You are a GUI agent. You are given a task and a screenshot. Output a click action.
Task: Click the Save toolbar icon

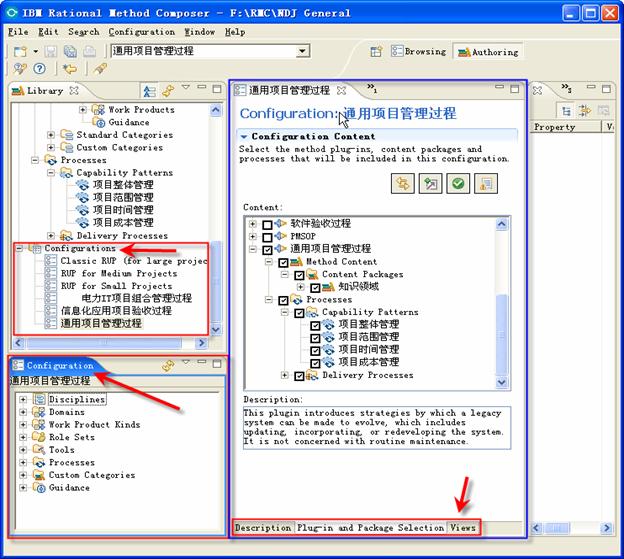click(x=51, y=52)
